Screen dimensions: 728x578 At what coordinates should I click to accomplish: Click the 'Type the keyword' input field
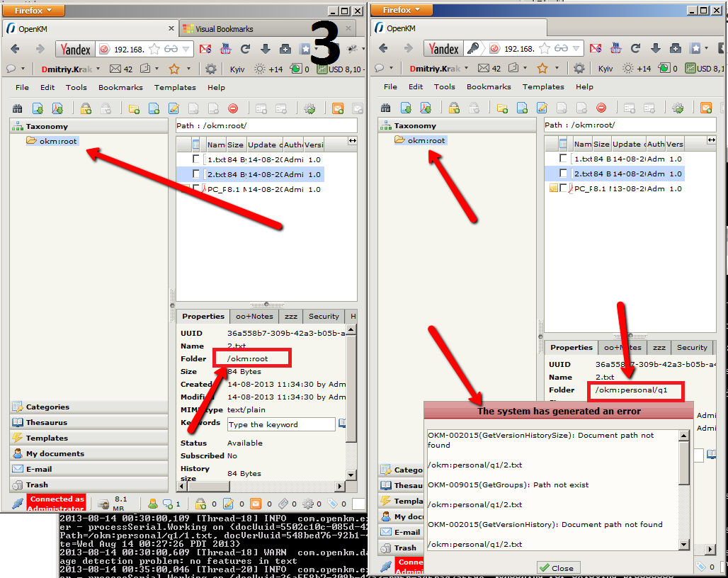click(281, 424)
